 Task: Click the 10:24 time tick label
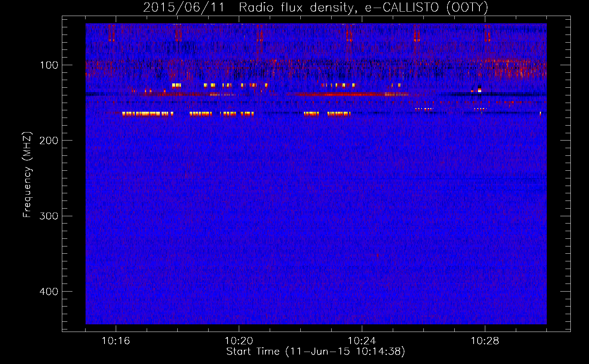pos(362,341)
